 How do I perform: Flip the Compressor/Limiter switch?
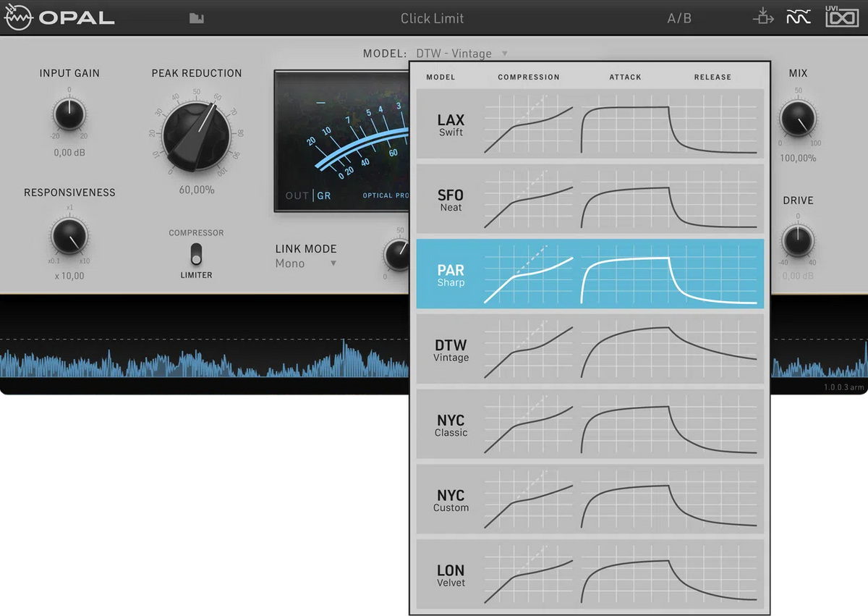196,254
